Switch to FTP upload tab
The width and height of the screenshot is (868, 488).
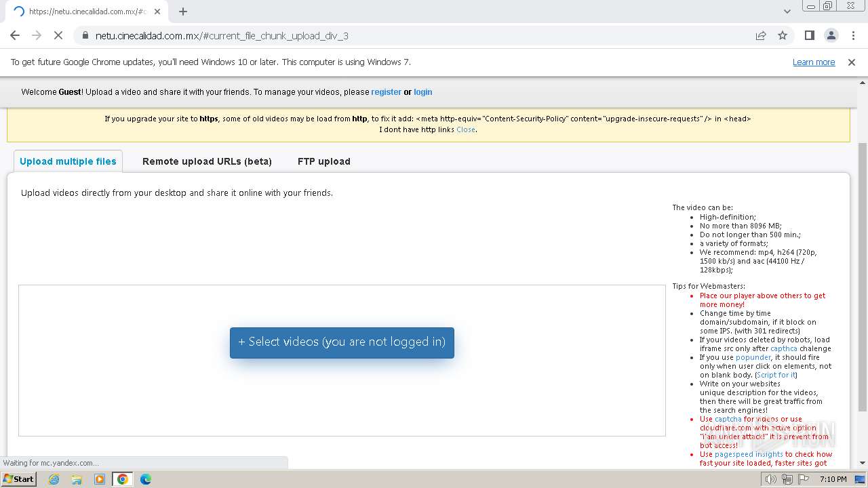324,161
